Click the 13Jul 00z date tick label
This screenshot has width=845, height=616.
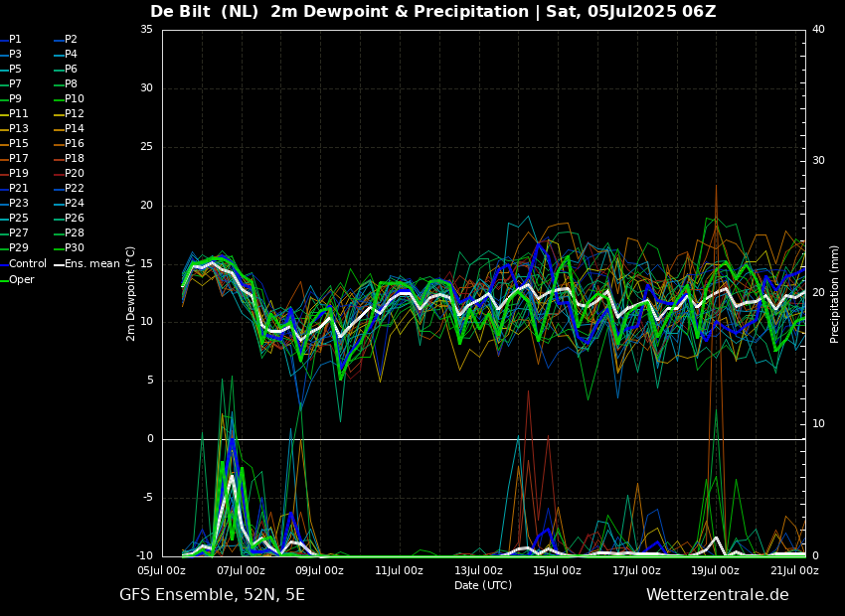[x=478, y=570]
